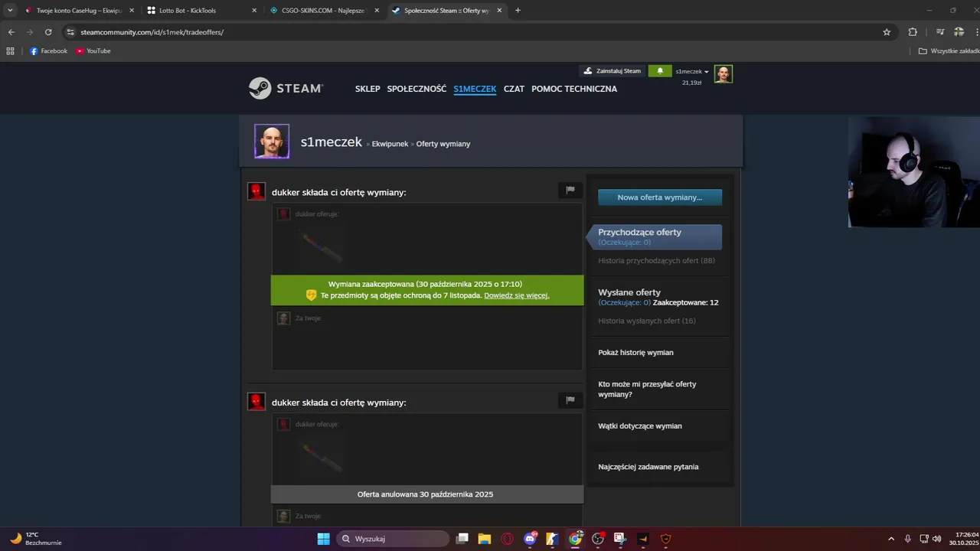Screen dimensions: 980x551
Task: Open the new tab plus button
Action: [x=518, y=11]
